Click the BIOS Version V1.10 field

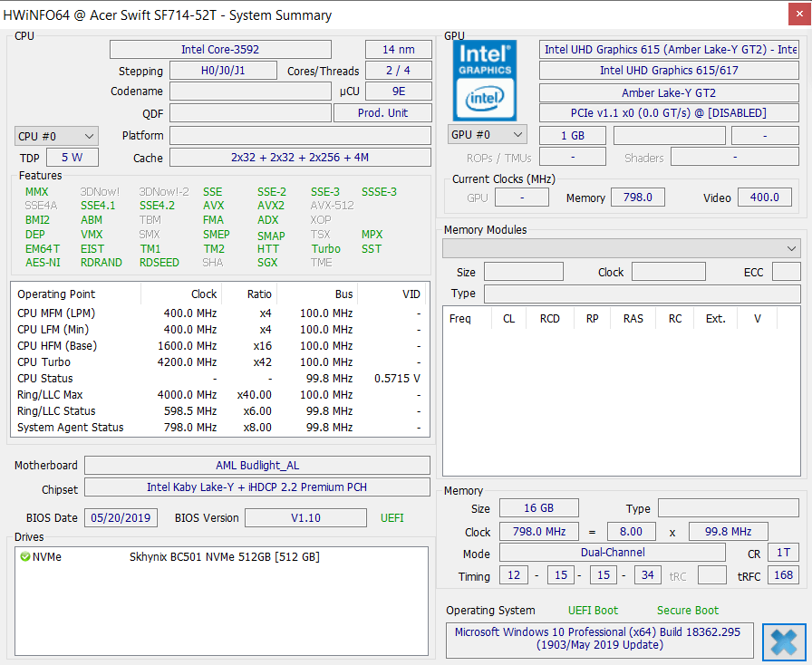click(305, 518)
